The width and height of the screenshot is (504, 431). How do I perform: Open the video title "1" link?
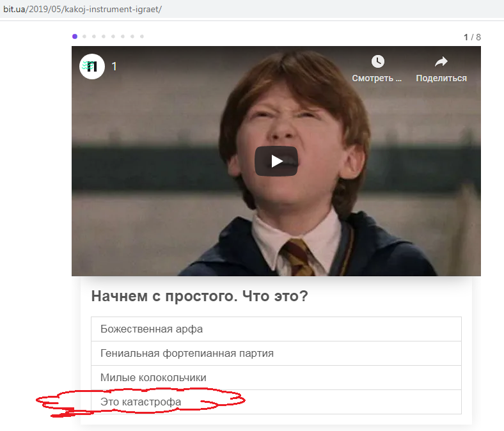114,67
